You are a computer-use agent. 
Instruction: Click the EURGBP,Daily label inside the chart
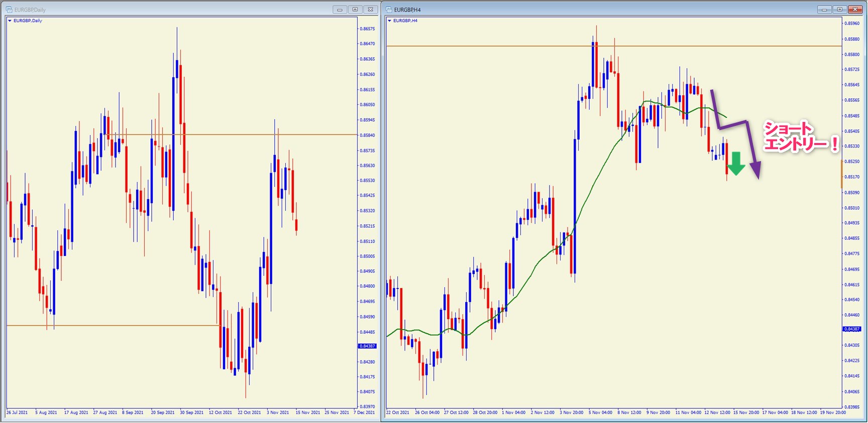pos(28,21)
